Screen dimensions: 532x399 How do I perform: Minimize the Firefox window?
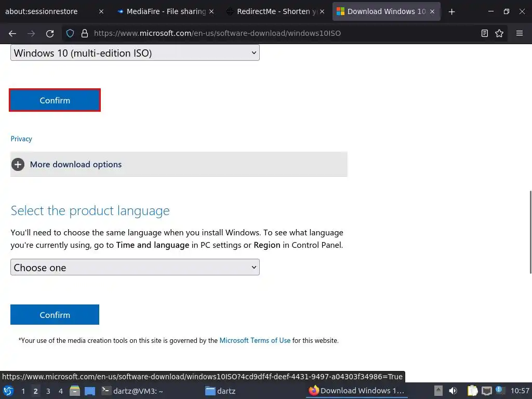pos(490,11)
